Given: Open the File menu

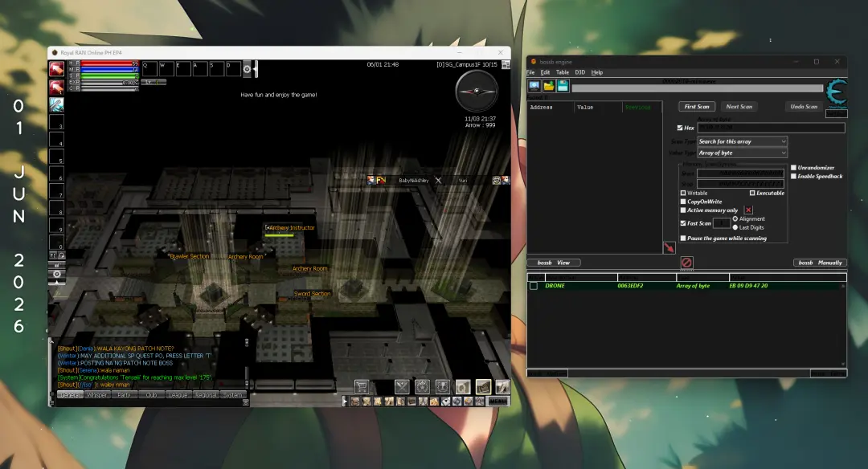Looking at the screenshot, I should tap(530, 72).
